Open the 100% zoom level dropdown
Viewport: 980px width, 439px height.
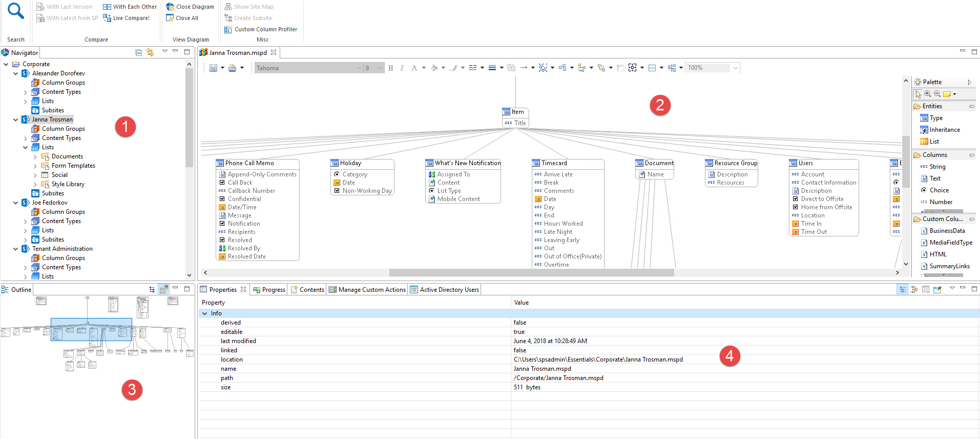point(736,68)
